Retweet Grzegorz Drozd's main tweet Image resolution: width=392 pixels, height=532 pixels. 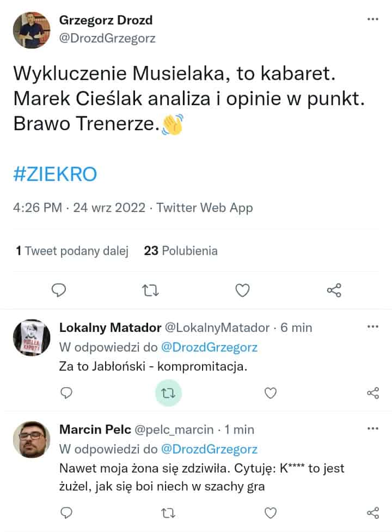[150, 291]
